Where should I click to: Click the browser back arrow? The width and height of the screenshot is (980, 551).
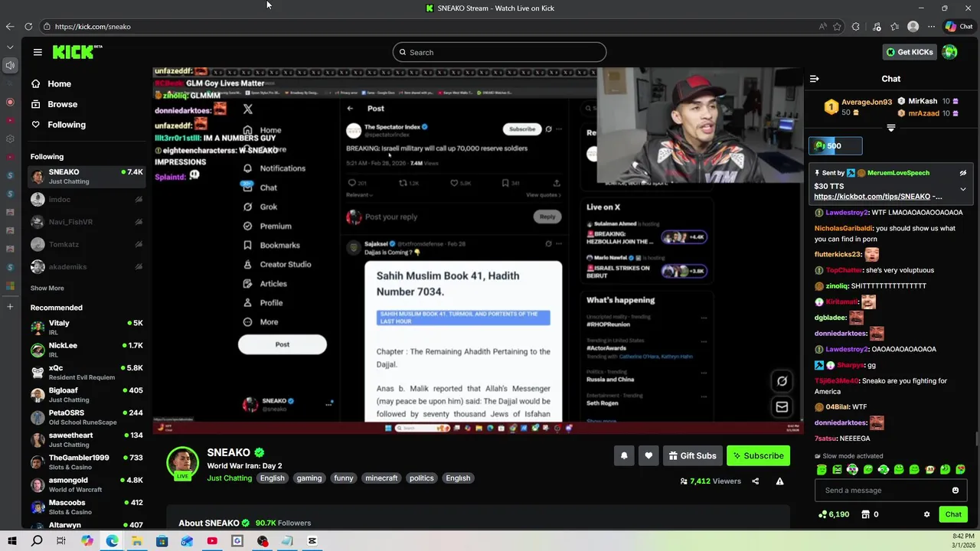(9, 26)
